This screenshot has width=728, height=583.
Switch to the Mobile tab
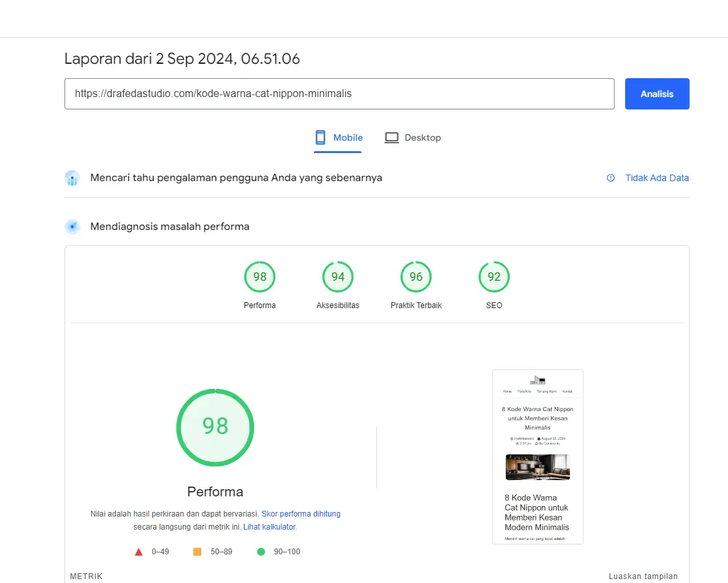click(339, 137)
